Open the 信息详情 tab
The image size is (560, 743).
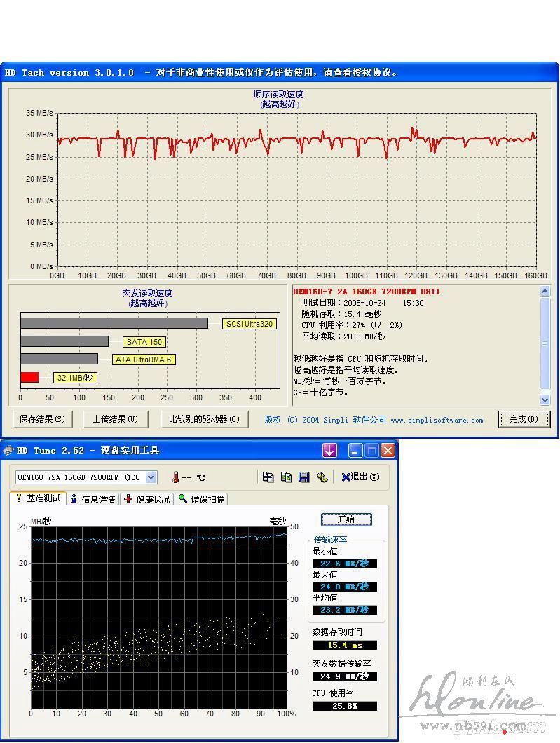(93, 499)
